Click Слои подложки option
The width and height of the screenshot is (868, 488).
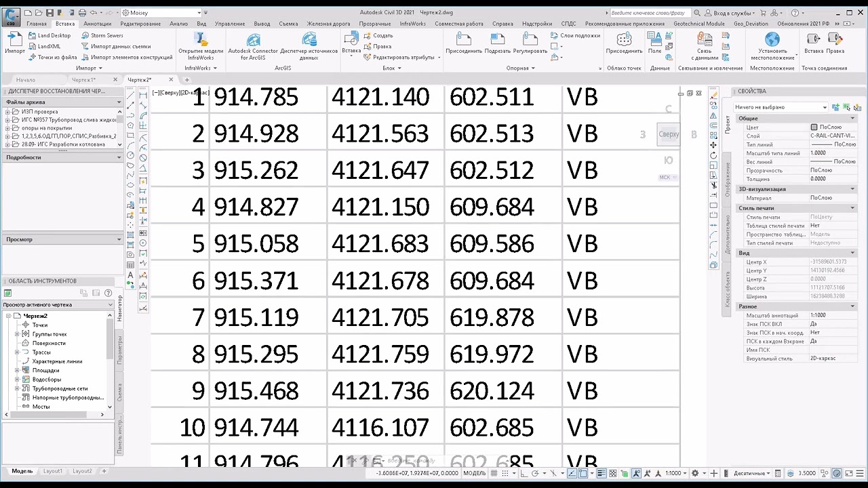pyautogui.click(x=575, y=35)
